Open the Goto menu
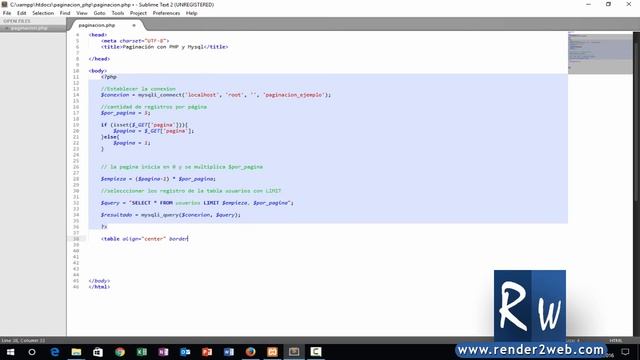Image resolution: width=640 pixels, height=360 pixels. [99, 13]
